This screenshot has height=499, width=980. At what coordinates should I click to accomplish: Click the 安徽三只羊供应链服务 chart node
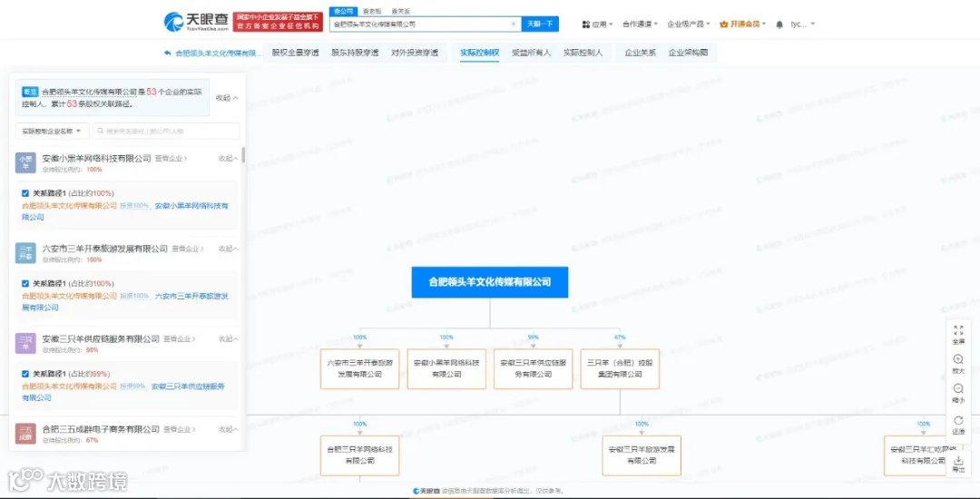534,368
